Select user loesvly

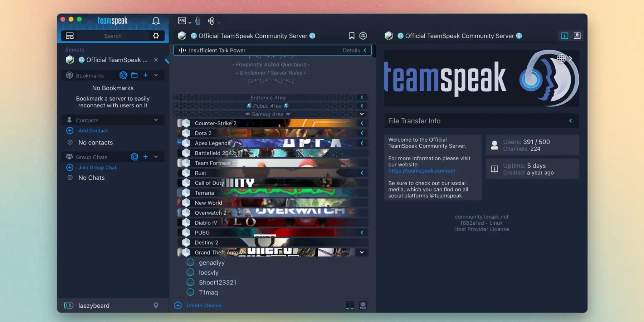click(x=209, y=273)
